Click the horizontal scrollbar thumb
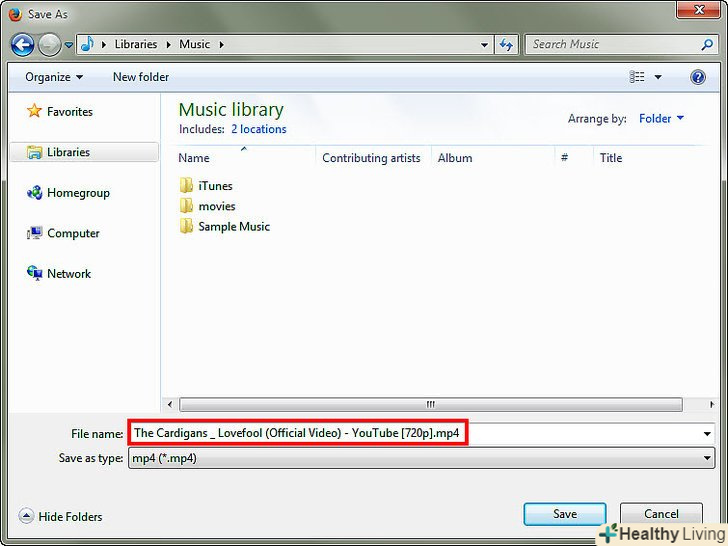728x546 pixels. point(430,404)
